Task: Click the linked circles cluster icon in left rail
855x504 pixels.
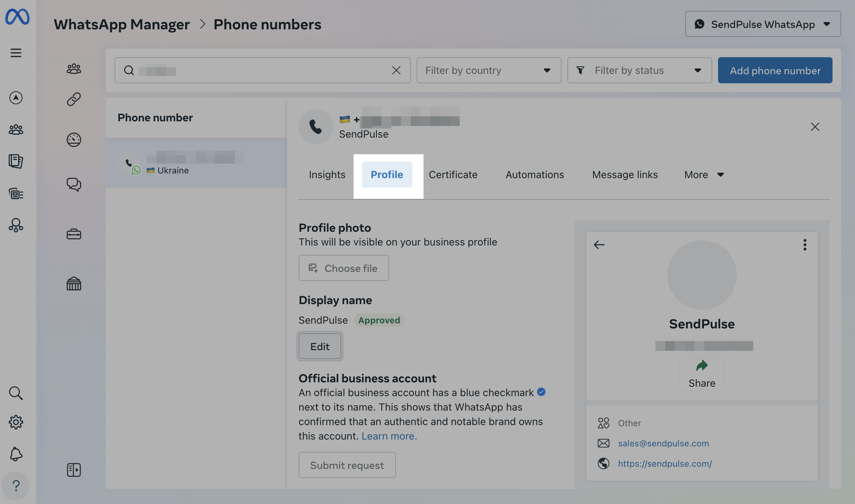Action: [16, 225]
